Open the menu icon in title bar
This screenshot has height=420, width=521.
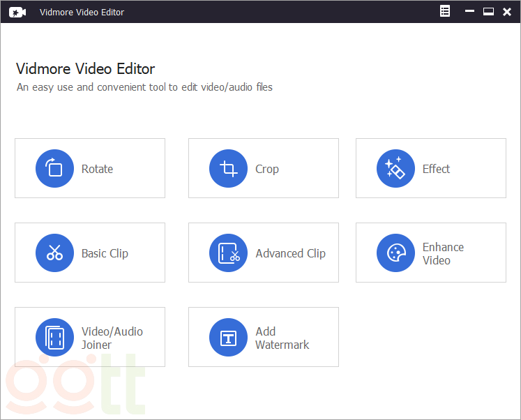point(445,11)
